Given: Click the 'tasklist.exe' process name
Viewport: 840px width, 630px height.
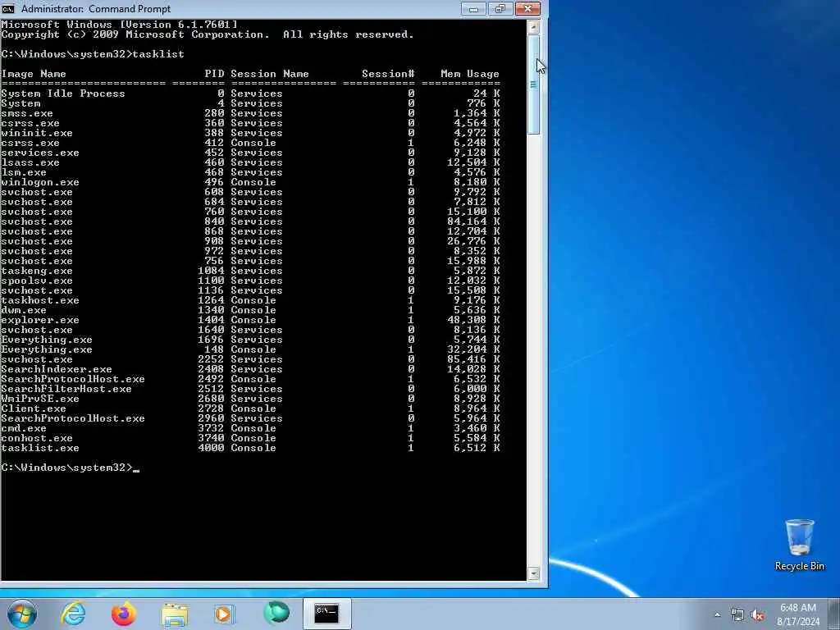Looking at the screenshot, I should pos(40,448).
